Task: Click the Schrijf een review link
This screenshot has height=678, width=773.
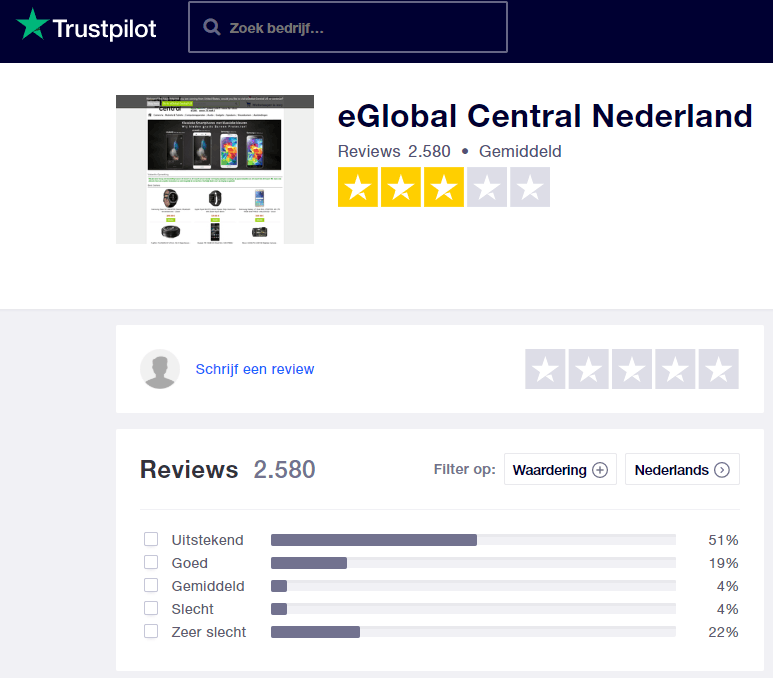Action: pos(255,369)
